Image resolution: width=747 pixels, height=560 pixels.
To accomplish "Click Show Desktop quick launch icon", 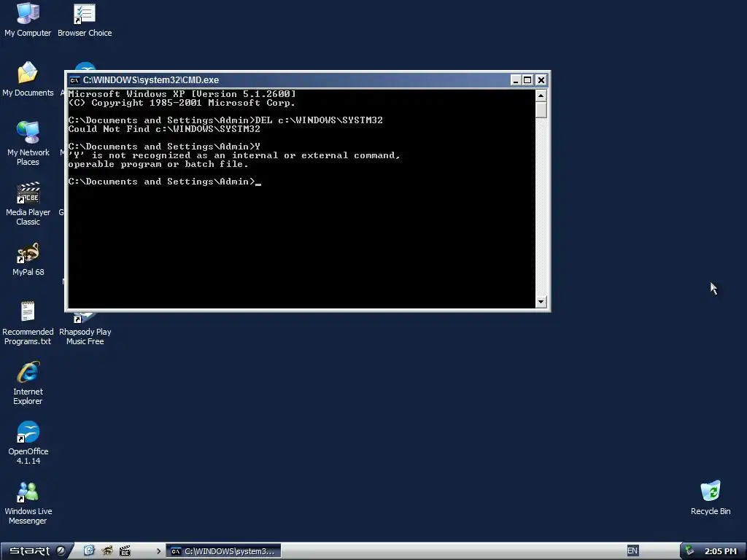I will tap(88, 551).
